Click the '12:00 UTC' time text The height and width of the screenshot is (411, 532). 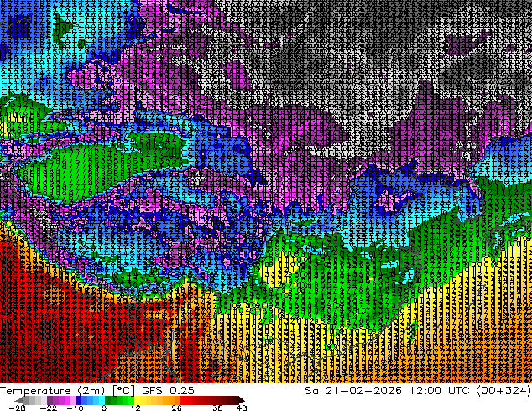point(439,391)
